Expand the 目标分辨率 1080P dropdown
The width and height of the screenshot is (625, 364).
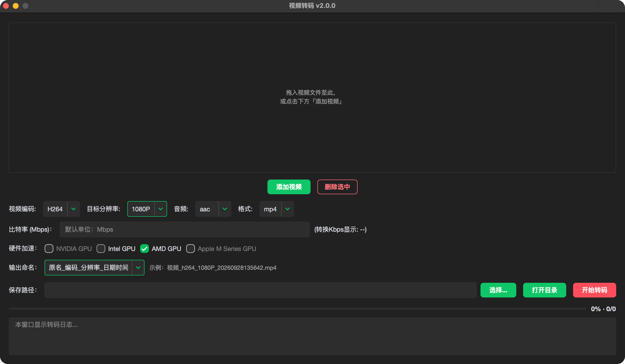coord(147,209)
